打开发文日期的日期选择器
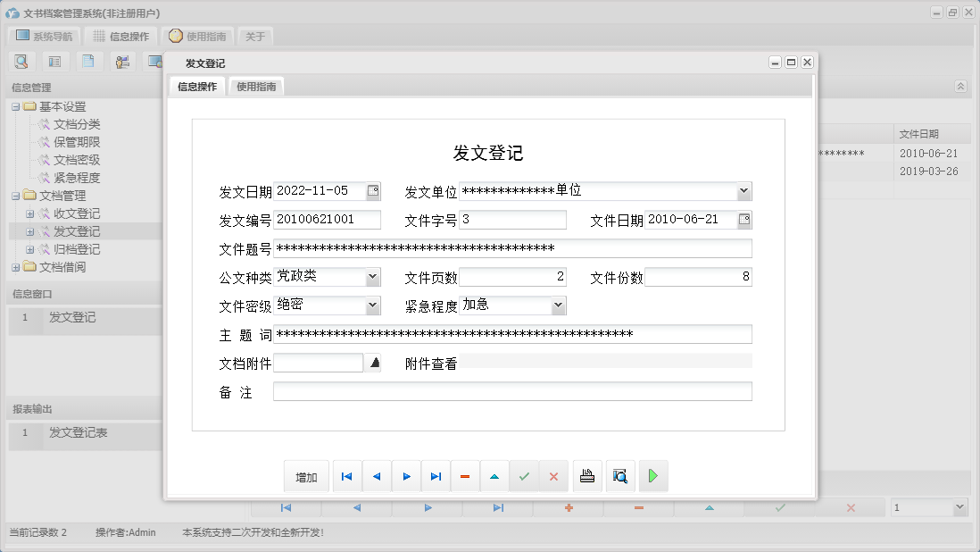Image resolution: width=980 pixels, height=552 pixels. click(x=374, y=191)
